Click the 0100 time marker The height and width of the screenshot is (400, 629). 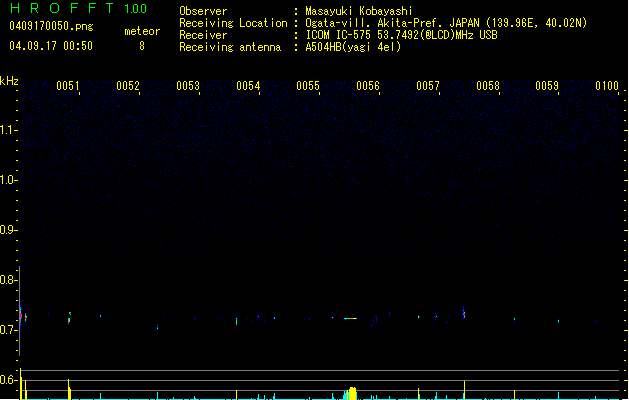[x=607, y=86]
